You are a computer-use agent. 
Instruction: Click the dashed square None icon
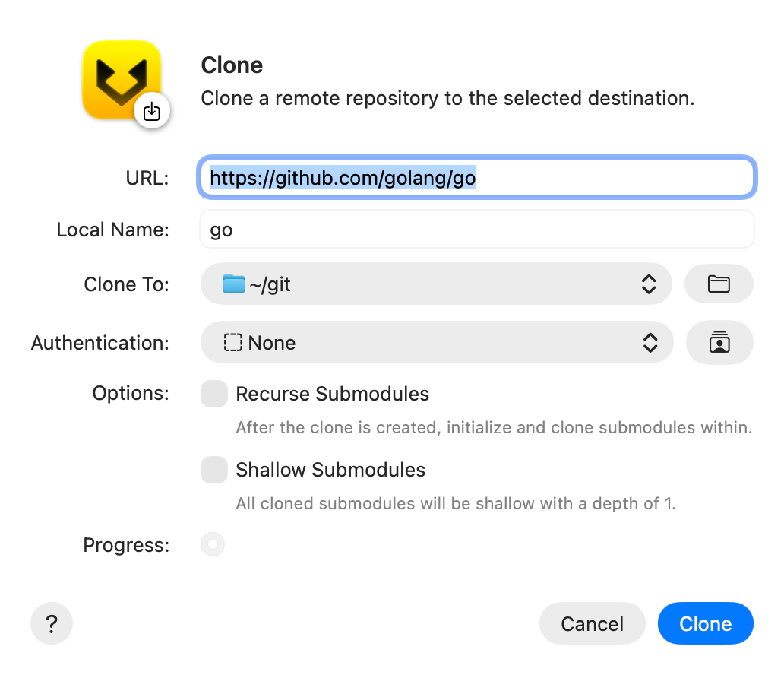pyautogui.click(x=233, y=343)
